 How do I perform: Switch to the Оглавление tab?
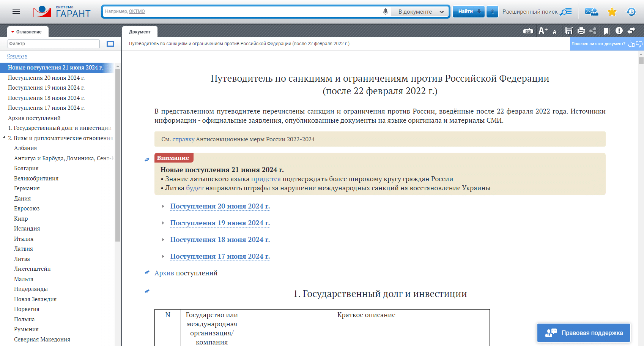tap(28, 32)
